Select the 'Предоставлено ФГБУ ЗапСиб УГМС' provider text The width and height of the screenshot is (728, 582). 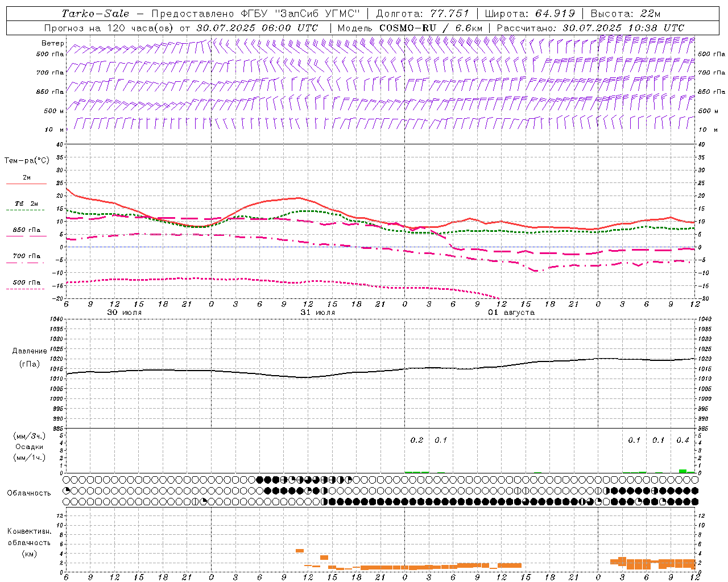(x=255, y=14)
